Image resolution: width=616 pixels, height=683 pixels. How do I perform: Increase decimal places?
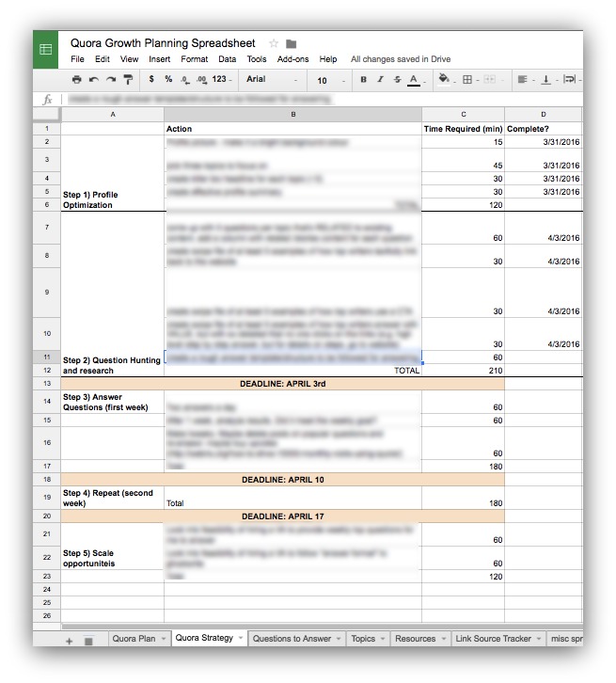coord(201,80)
